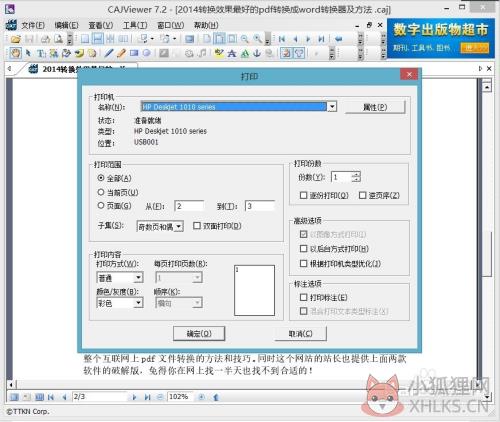Select the ellipse drawing tool
The width and height of the screenshot is (500, 422).
(x=147, y=53)
